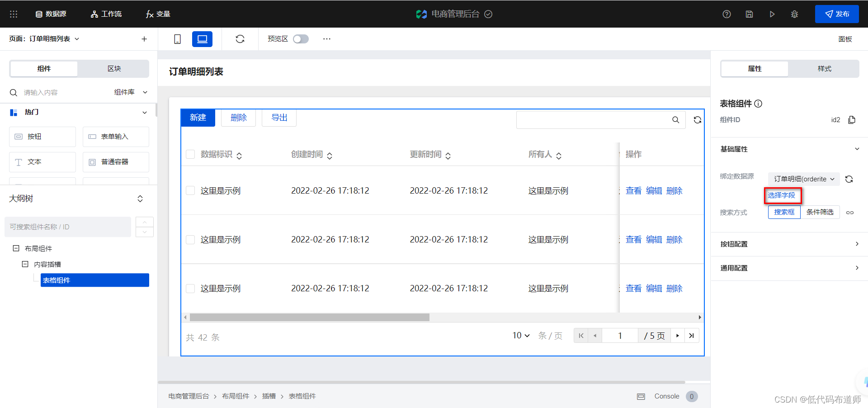Switch to the 组件 tab
Image resolution: width=868 pixels, height=408 pixels.
[44, 69]
